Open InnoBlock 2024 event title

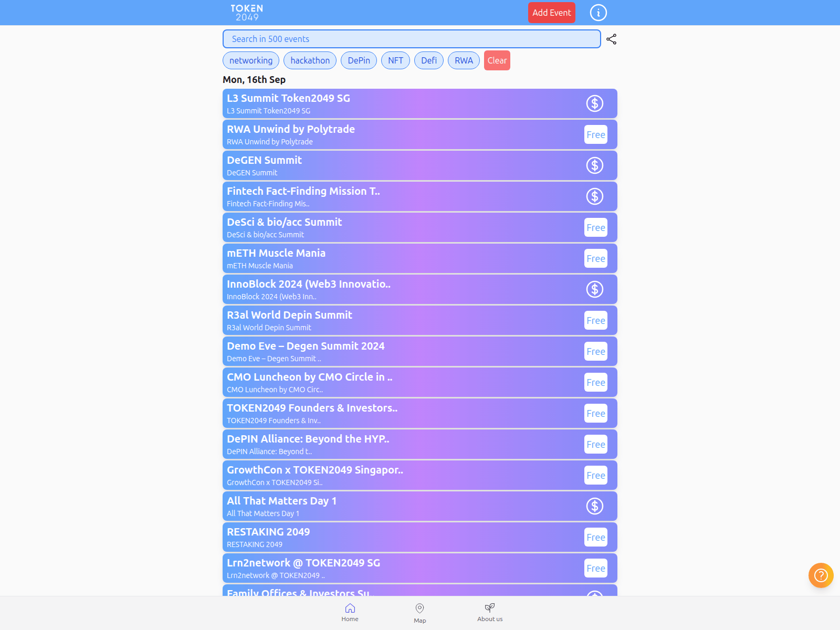[x=309, y=284]
